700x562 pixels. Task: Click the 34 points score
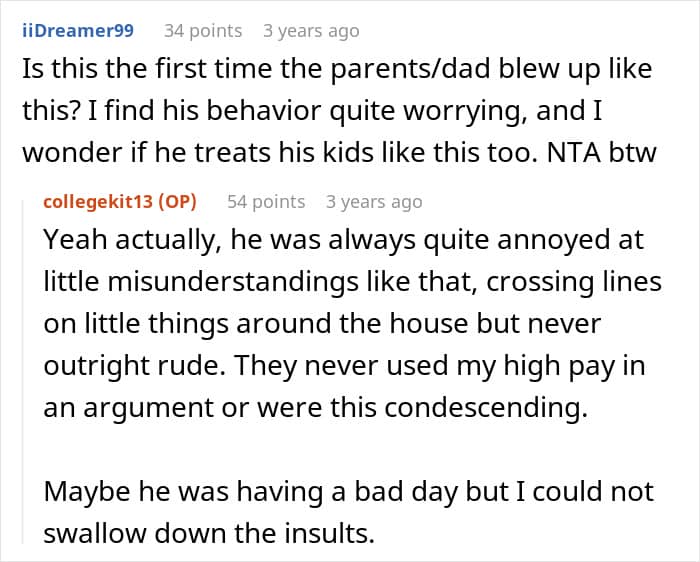pyautogui.click(x=202, y=30)
